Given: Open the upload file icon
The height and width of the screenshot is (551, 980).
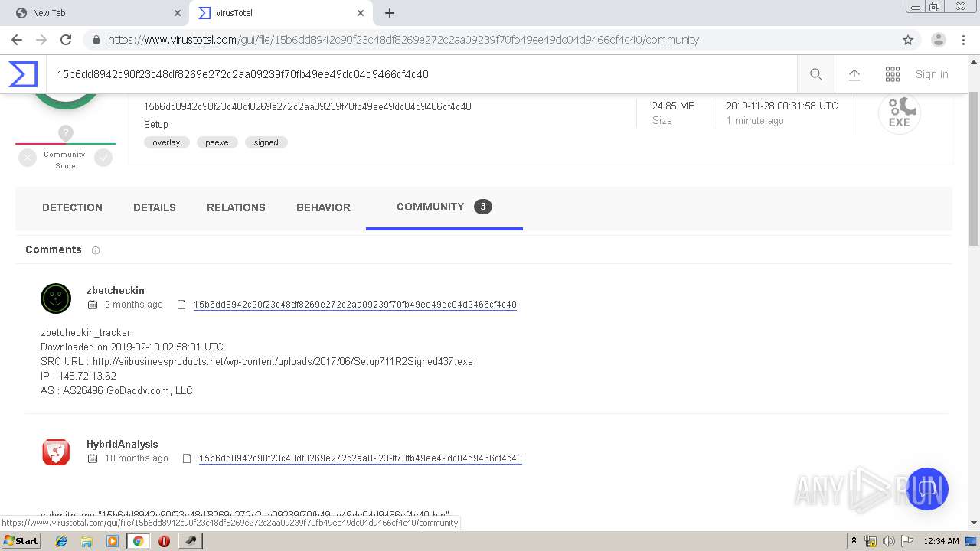Looking at the screenshot, I should click(854, 74).
